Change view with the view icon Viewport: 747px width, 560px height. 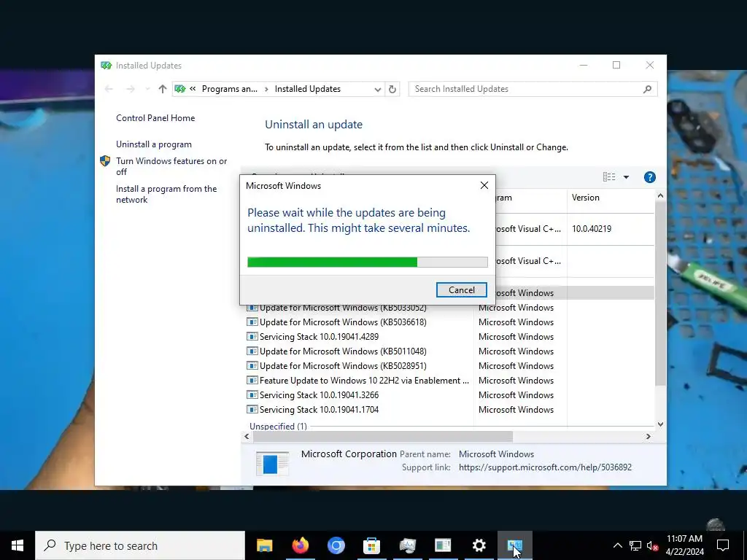[609, 177]
